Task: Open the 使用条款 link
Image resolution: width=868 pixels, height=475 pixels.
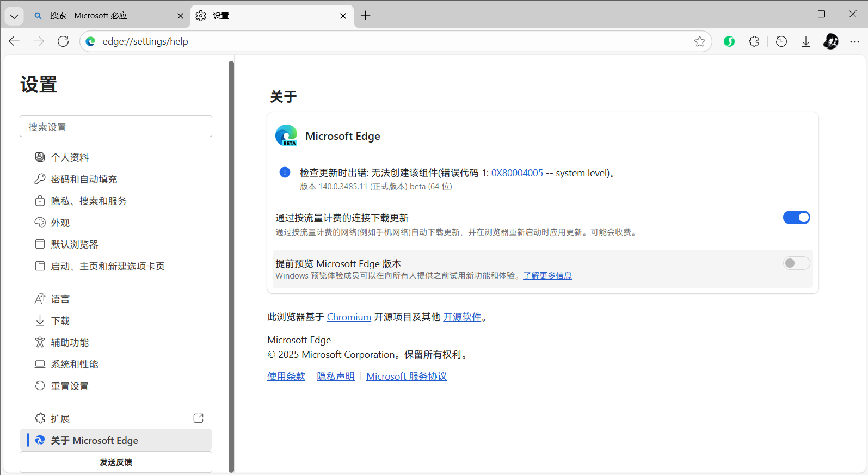Action: [x=286, y=377]
